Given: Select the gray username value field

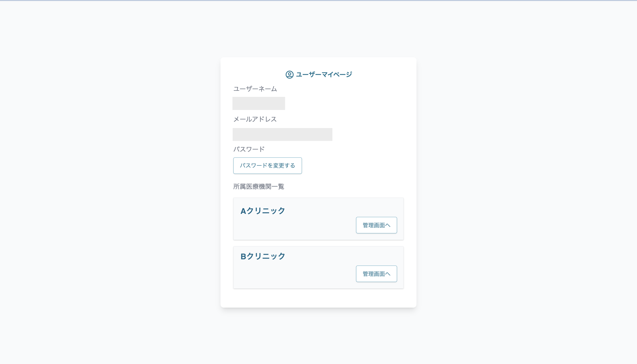Looking at the screenshot, I should point(259,103).
